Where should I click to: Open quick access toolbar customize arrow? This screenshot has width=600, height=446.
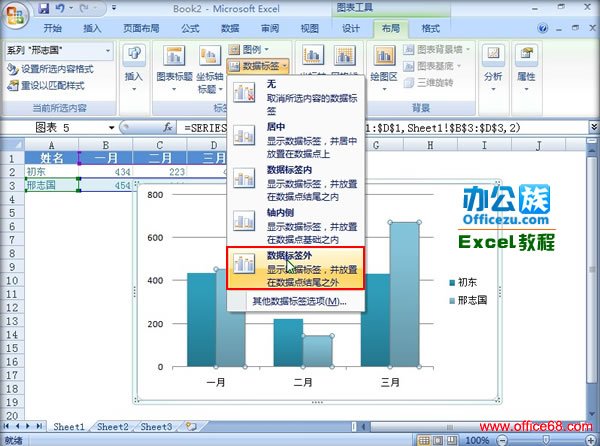click(114, 8)
